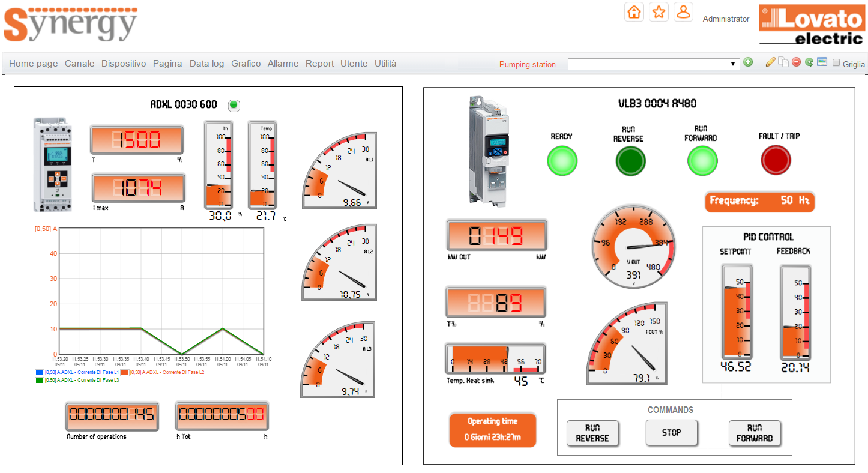Open favorites with the star icon
The image size is (868, 473).
[x=659, y=12]
